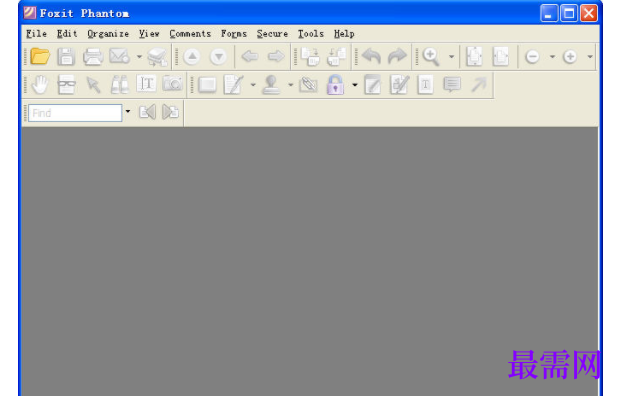620x396 pixels.
Task: Expand the pencil note tool dropdown
Action: tap(253, 85)
